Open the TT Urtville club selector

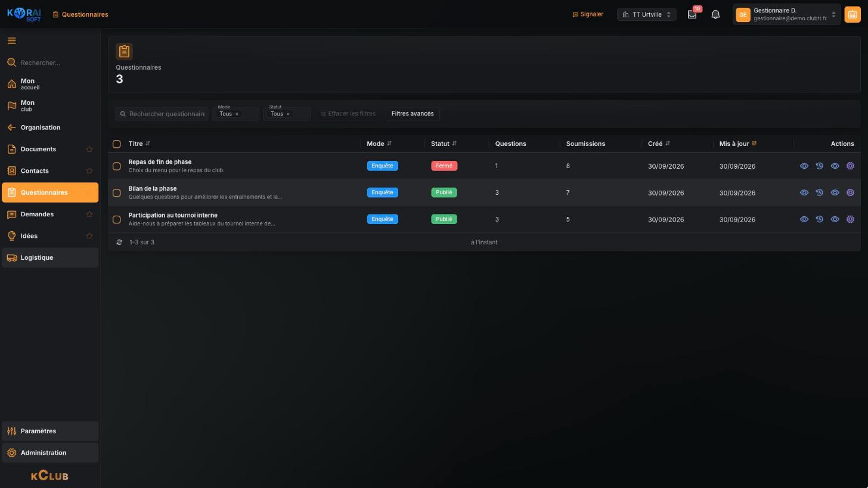pos(646,14)
